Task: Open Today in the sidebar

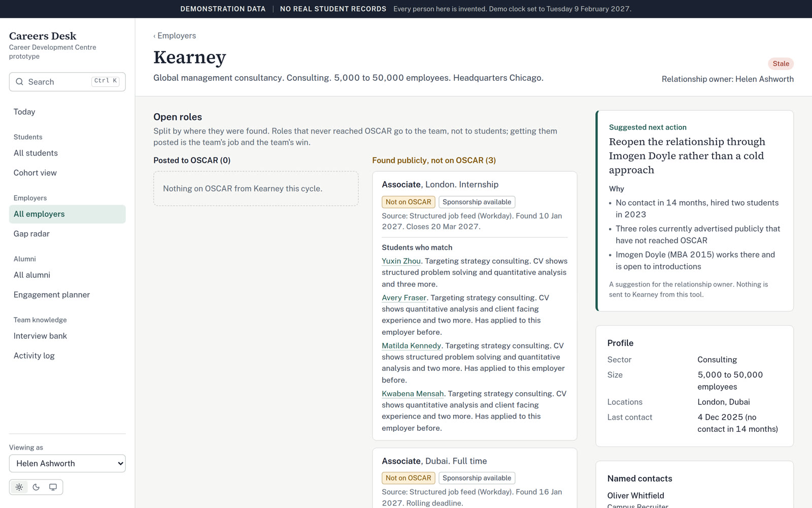Action: pyautogui.click(x=67, y=112)
